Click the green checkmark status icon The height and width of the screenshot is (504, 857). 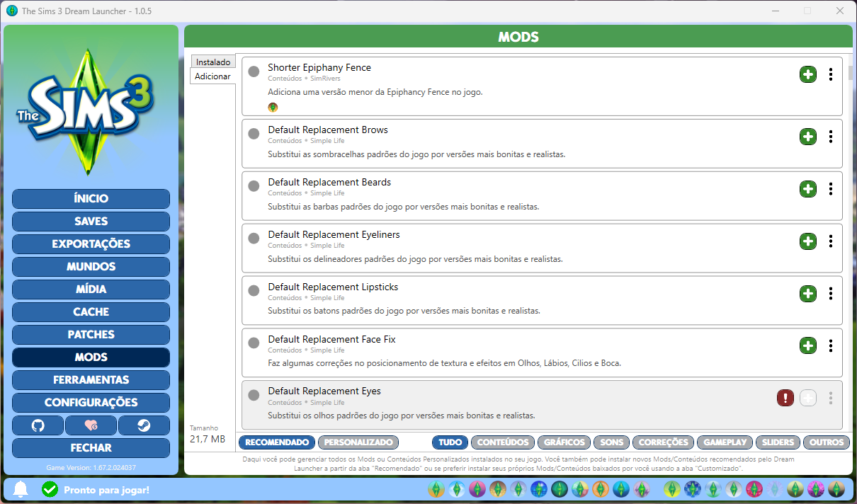coord(50,489)
